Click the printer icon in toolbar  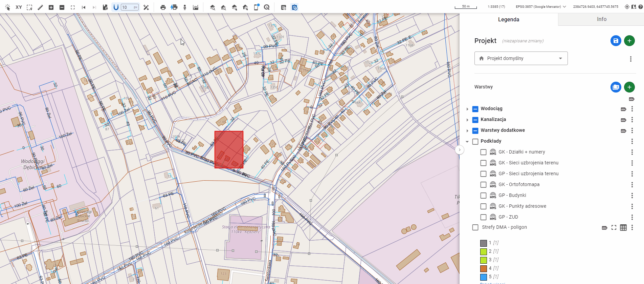[163, 7]
